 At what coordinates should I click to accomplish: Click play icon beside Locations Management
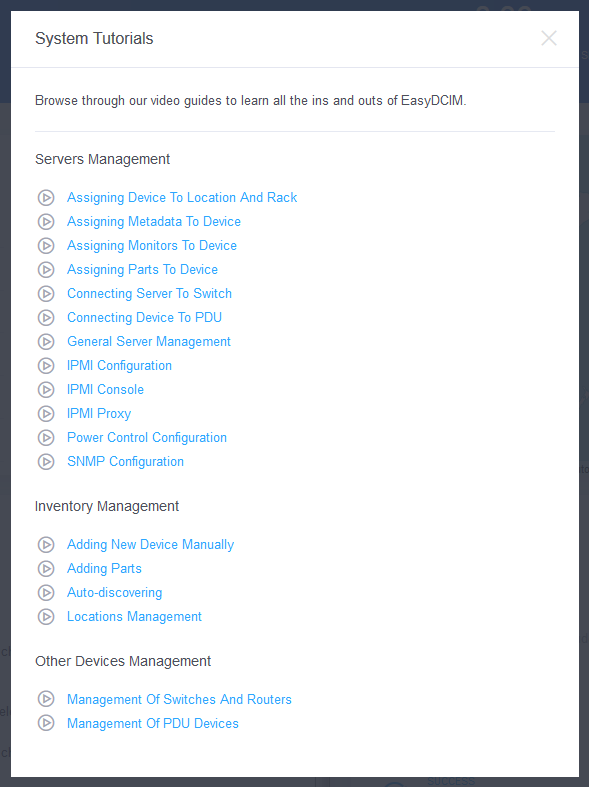coord(46,617)
